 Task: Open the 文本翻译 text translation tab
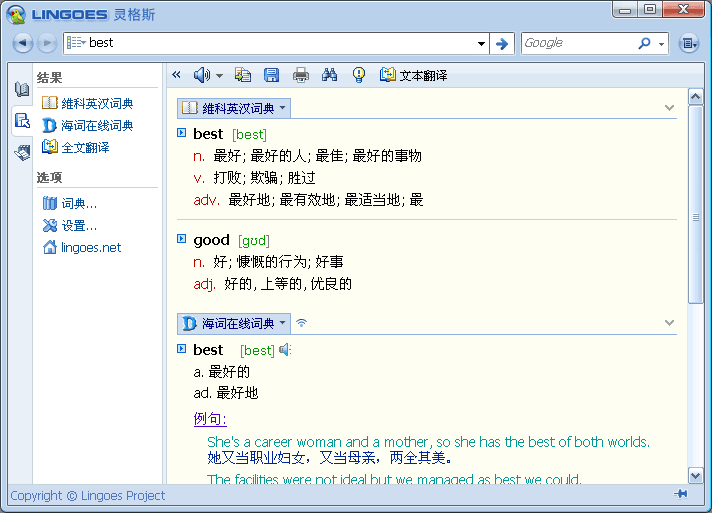click(x=412, y=75)
